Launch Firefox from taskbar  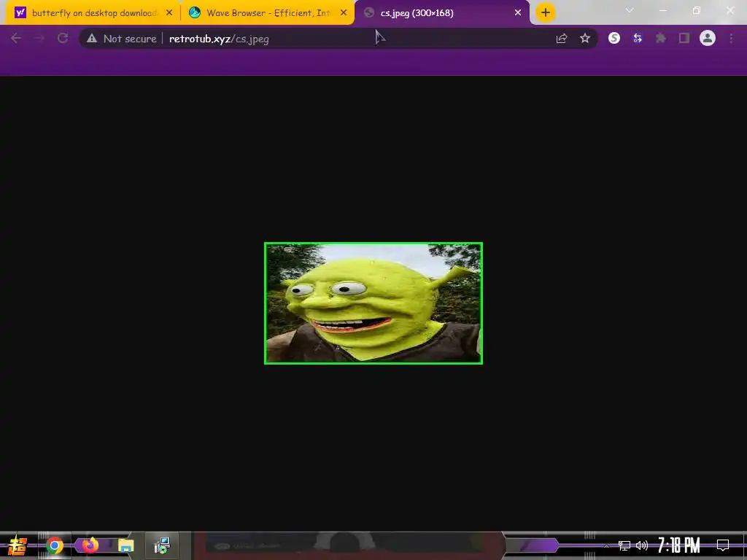click(90, 545)
